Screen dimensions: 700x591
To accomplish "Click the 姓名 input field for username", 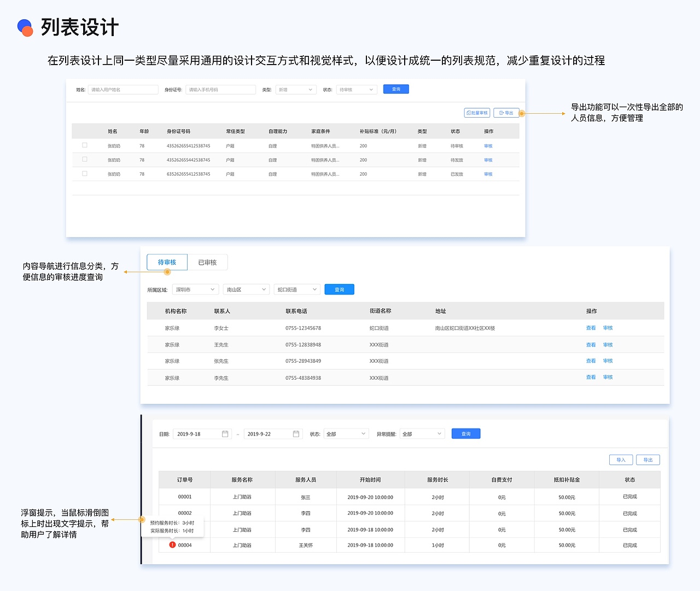I will click(122, 89).
